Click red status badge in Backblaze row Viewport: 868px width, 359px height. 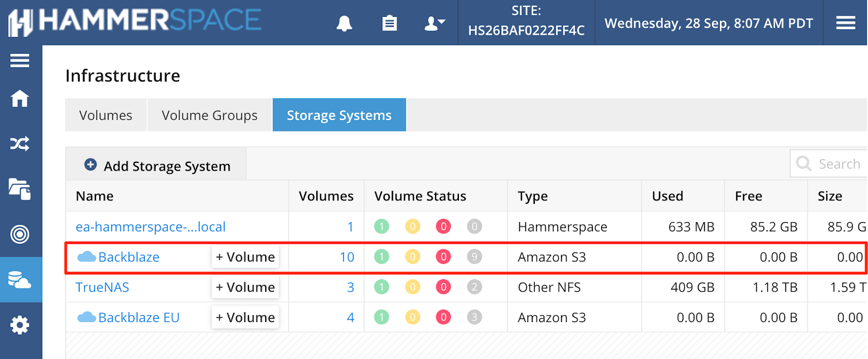point(443,256)
